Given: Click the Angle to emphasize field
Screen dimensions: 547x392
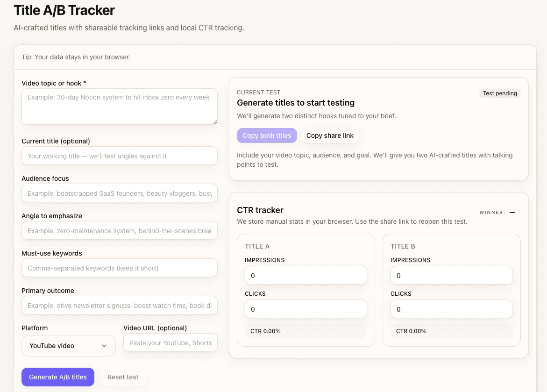Looking at the screenshot, I should (119, 230).
